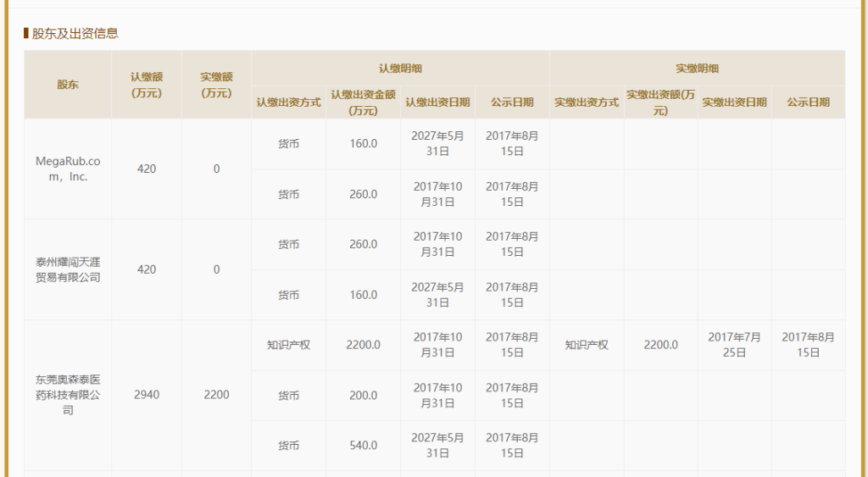Click the 2017年7月25日 paid-in date cell
Viewport: 868px width, 477px height.
click(734, 345)
